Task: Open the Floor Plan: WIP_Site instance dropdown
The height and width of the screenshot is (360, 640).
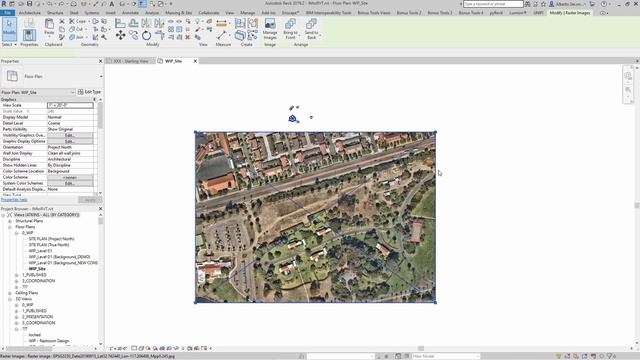Action: tap(38, 92)
